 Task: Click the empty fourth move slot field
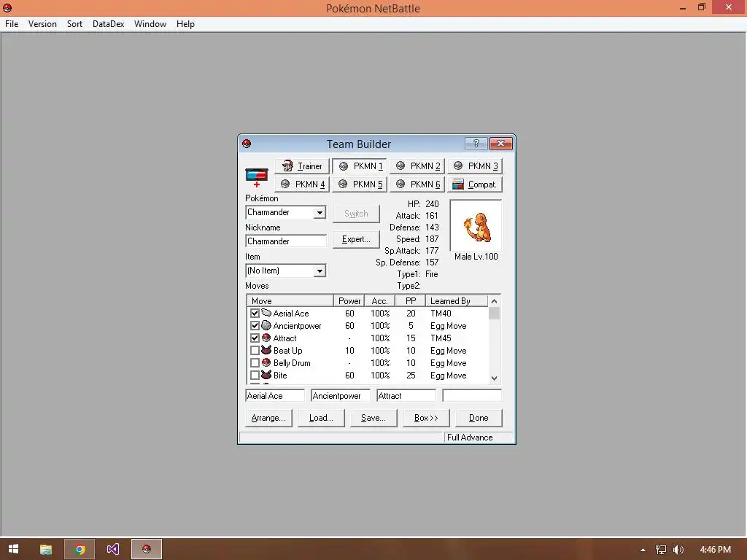tap(472, 395)
